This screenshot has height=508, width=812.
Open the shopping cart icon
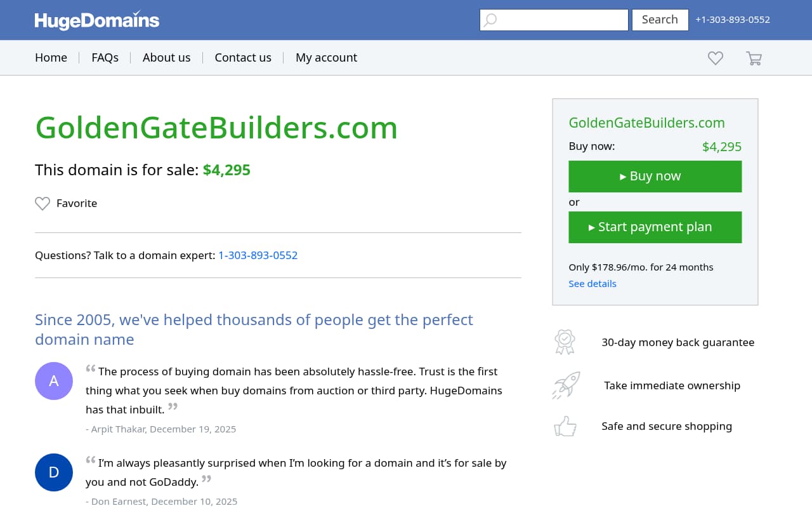click(x=754, y=58)
